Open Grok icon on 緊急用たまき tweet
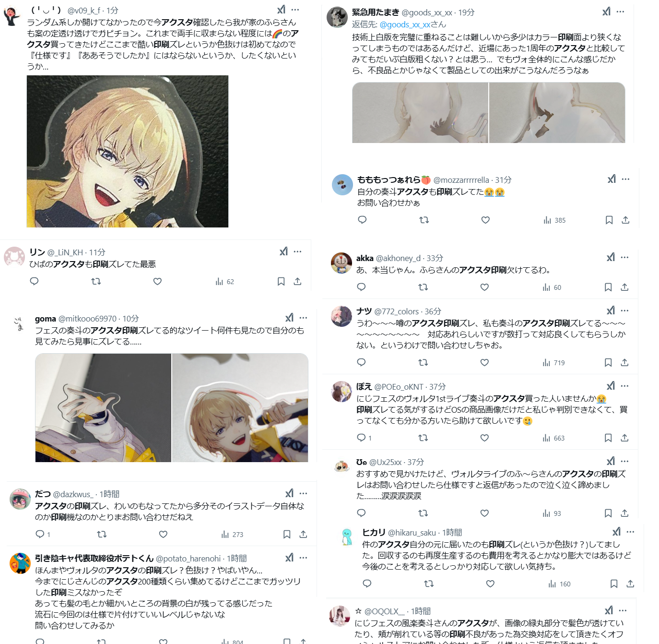 tap(607, 12)
